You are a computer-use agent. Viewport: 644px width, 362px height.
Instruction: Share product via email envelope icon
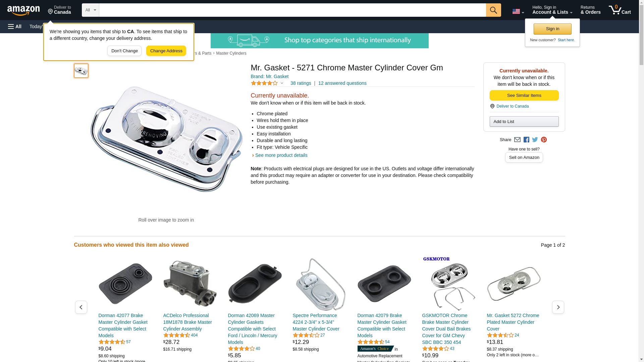click(517, 140)
